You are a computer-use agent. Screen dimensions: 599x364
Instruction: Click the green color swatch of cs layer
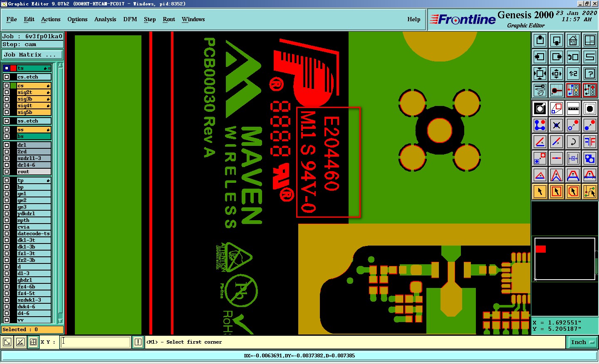point(13,86)
